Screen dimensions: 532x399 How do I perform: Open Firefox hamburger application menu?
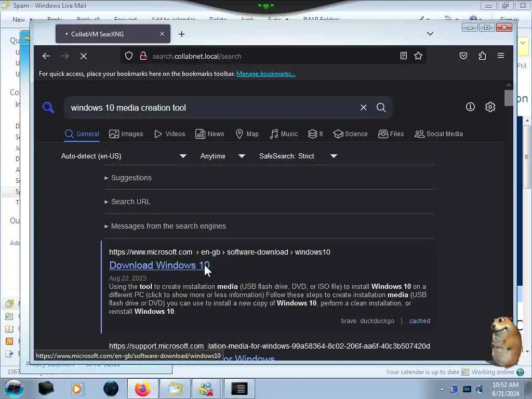click(500, 56)
